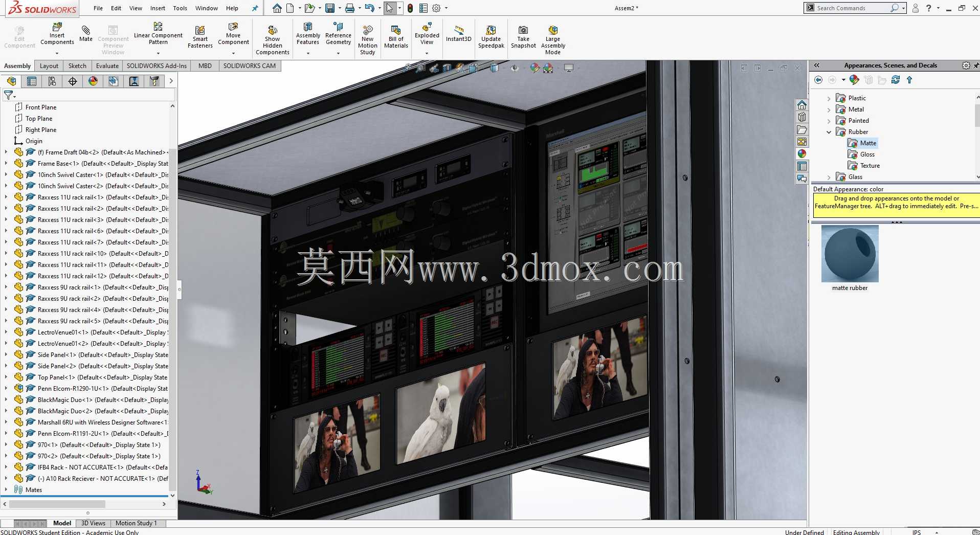
Task: Open Insert Components dropdown arrow
Action: [57, 53]
